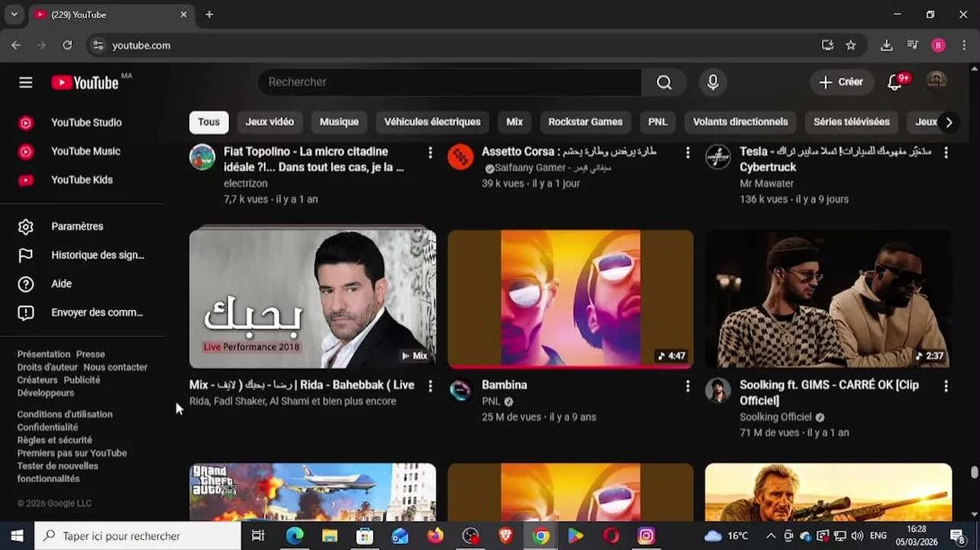Reload the page in Chrome
The height and width of the screenshot is (550, 980).
point(67,45)
